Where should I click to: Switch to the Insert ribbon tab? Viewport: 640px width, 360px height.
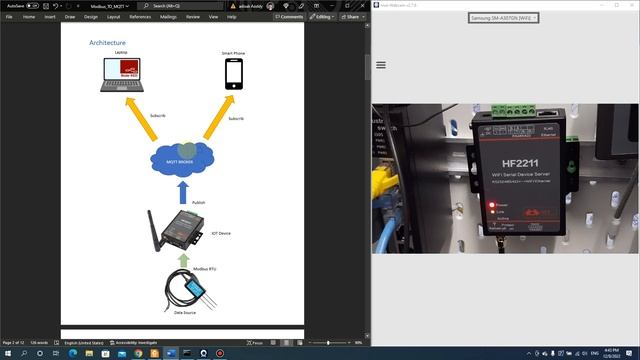point(50,17)
